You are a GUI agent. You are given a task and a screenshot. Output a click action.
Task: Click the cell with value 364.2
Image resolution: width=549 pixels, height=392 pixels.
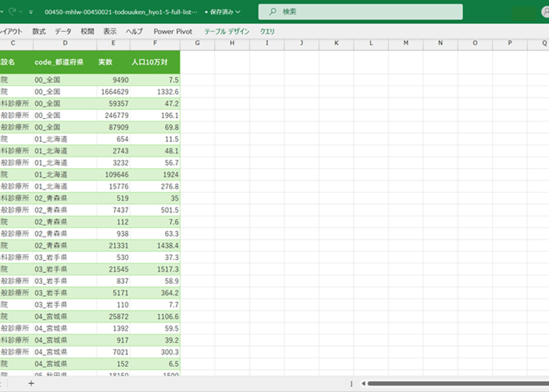(155, 293)
